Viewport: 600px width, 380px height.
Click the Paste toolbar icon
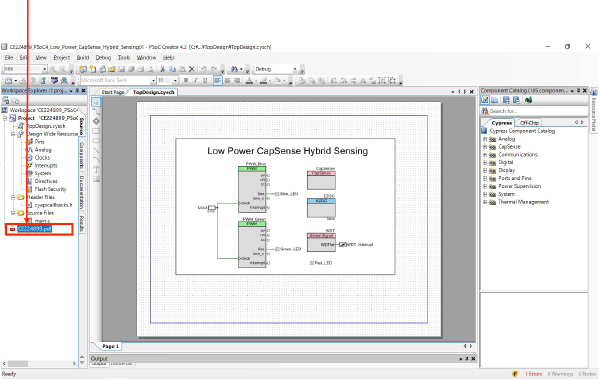pos(182,69)
